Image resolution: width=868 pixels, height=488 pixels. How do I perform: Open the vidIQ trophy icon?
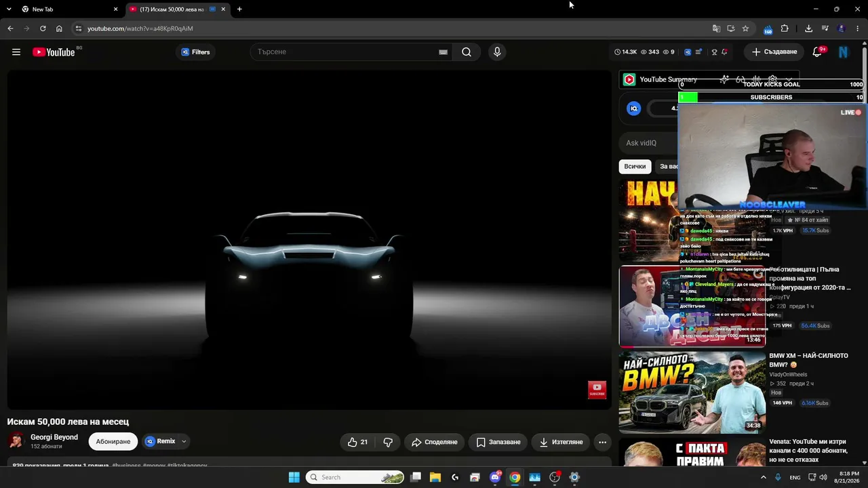[x=714, y=52]
